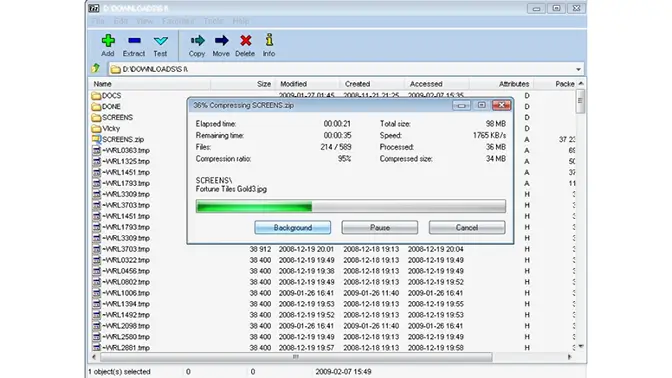Viewport: 672px width, 378px height.
Task: Click the ~WRL0802.tmp file icon
Action: [96, 282]
